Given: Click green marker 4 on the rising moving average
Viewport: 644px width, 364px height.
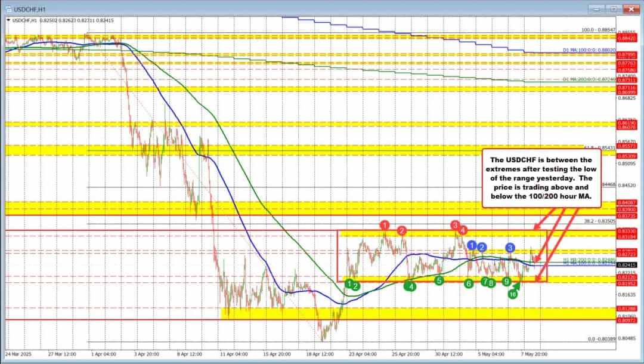Looking at the screenshot, I should pos(411,286).
